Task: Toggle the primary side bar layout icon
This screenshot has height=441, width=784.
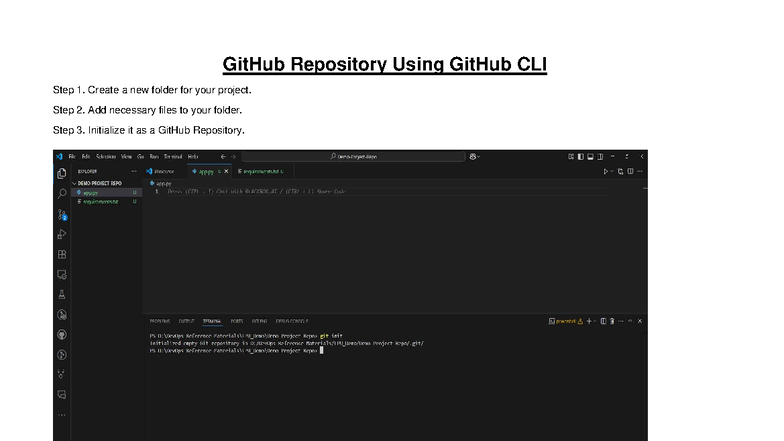Action: click(x=580, y=156)
